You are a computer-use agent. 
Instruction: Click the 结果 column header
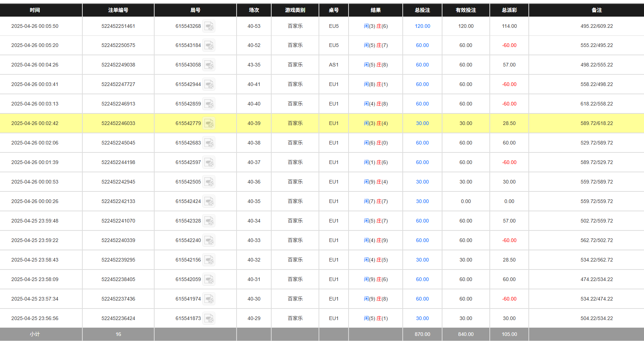click(x=375, y=10)
